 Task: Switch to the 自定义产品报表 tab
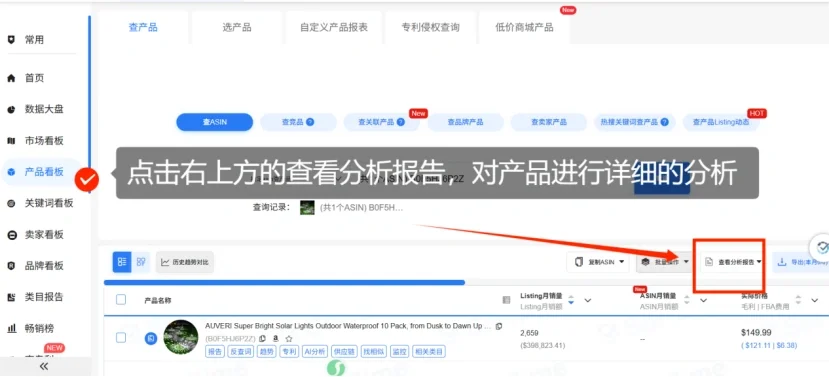tap(334, 27)
